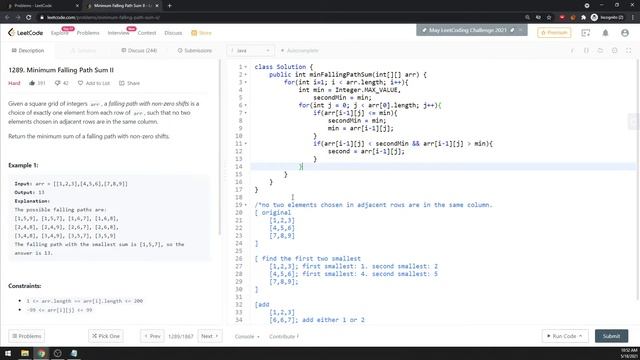Open the Interview menu
Screen dimensions: 640x360
click(x=118, y=33)
